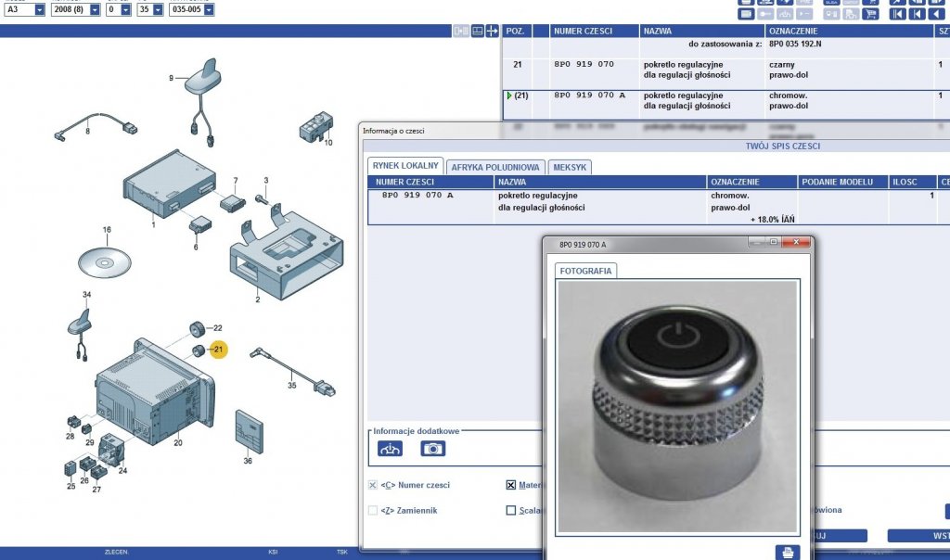Print the photo using the printer icon
950x560 pixels.
tap(788, 553)
